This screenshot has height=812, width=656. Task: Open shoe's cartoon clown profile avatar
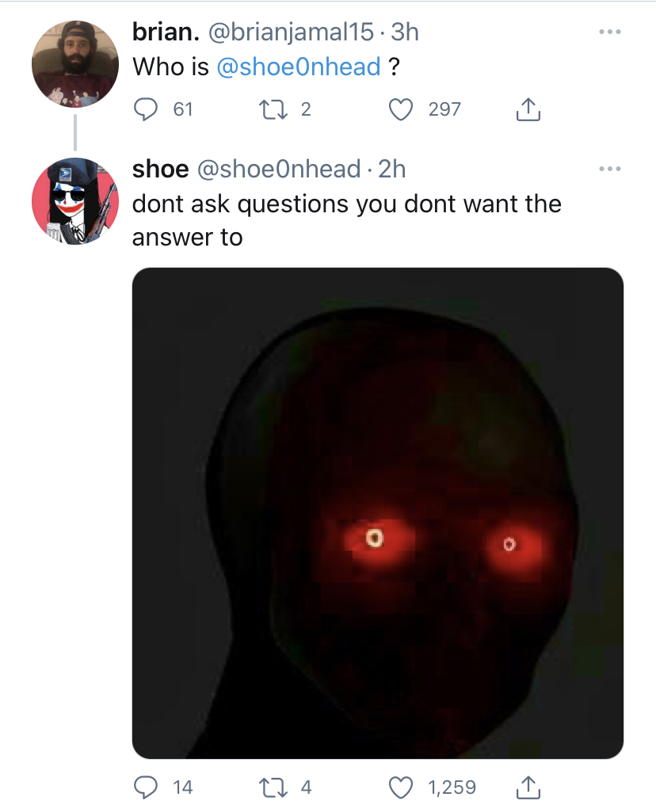[x=75, y=201]
